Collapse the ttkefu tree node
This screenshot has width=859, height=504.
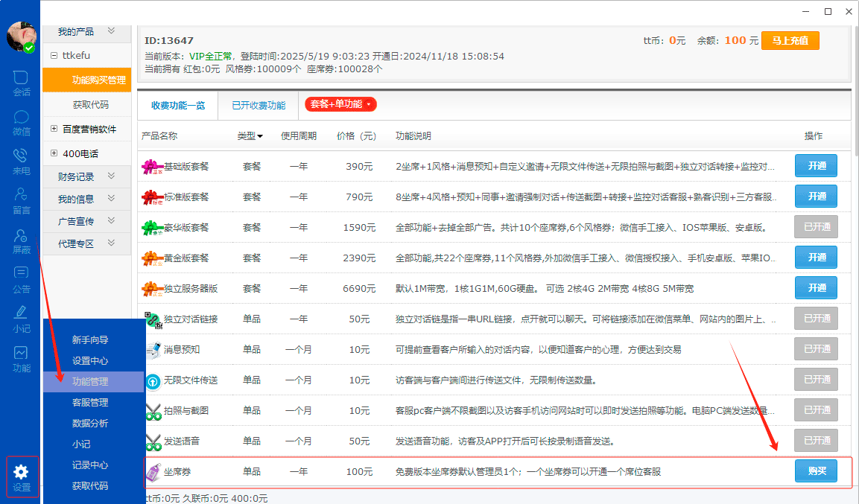click(54, 55)
